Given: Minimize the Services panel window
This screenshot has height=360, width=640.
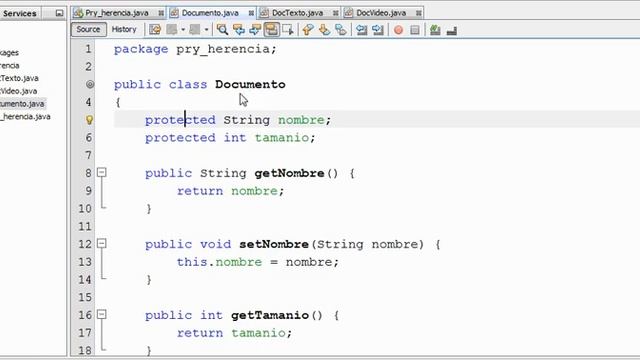Looking at the screenshot, I should 60,13.
